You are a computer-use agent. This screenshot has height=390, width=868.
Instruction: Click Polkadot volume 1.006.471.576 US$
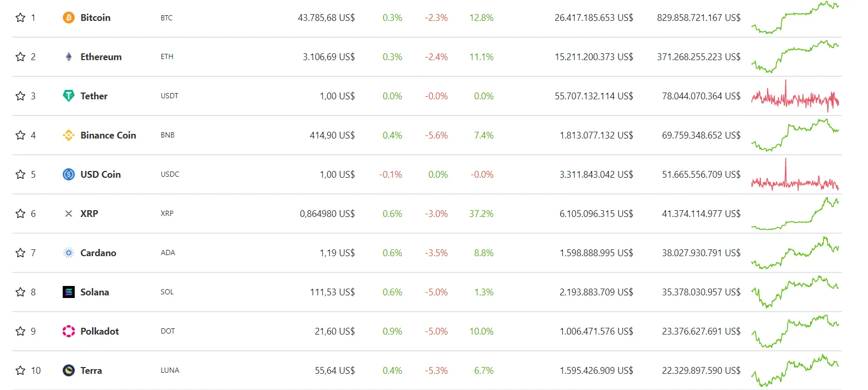click(596, 331)
